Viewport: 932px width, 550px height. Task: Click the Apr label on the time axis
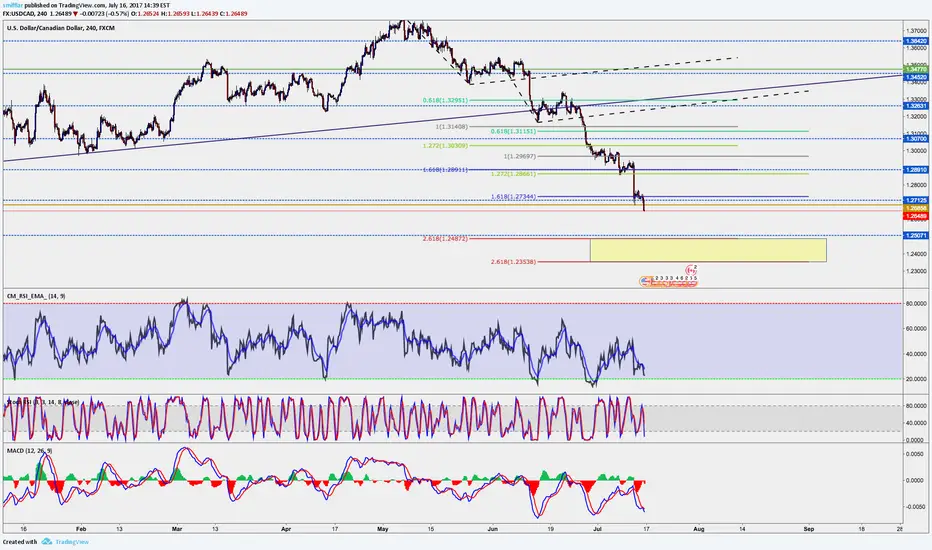[x=286, y=529]
